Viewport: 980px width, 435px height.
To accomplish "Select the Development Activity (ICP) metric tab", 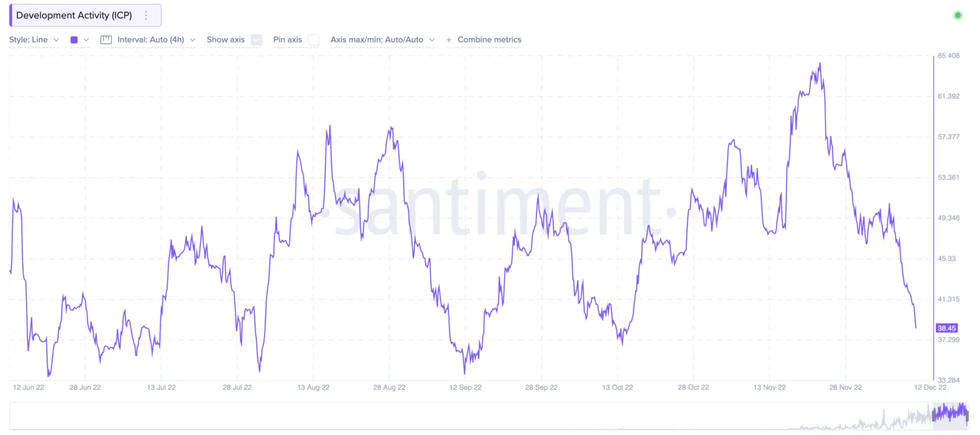I will [74, 15].
